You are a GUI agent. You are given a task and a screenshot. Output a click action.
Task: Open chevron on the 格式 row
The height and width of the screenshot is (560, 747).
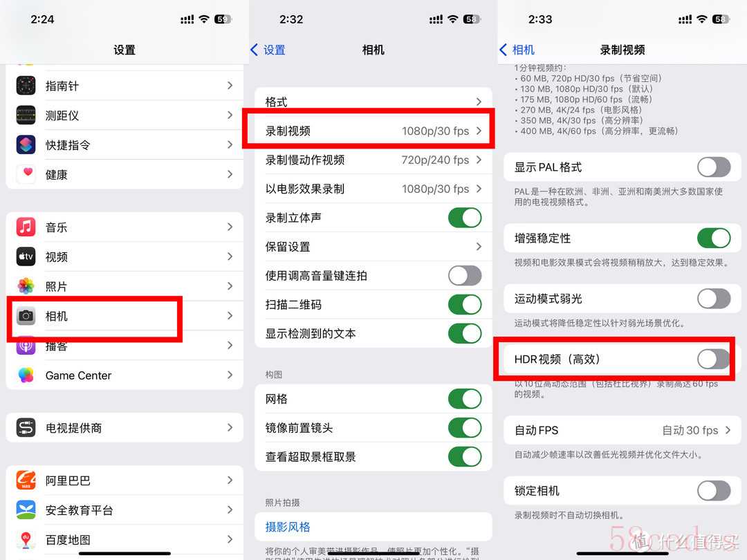[x=479, y=102]
